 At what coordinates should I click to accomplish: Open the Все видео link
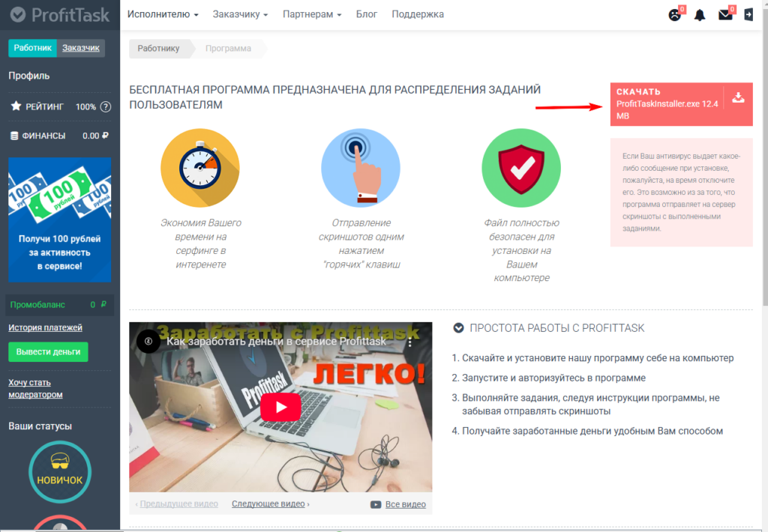406,504
